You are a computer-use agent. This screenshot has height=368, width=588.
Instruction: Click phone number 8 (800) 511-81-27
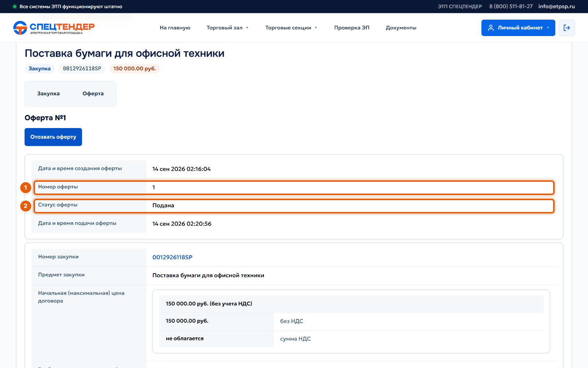(x=511, y=6)
